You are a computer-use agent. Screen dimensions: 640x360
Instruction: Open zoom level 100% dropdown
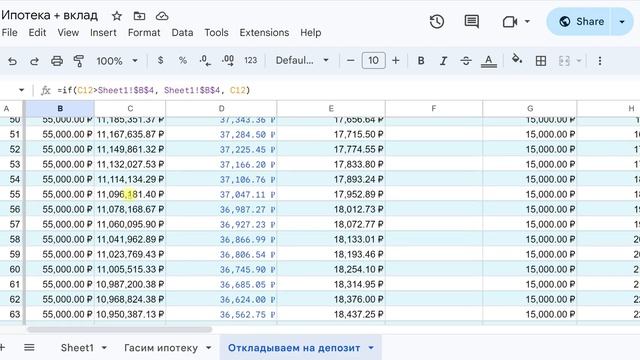pyautogui.click(x=117, y=61)
